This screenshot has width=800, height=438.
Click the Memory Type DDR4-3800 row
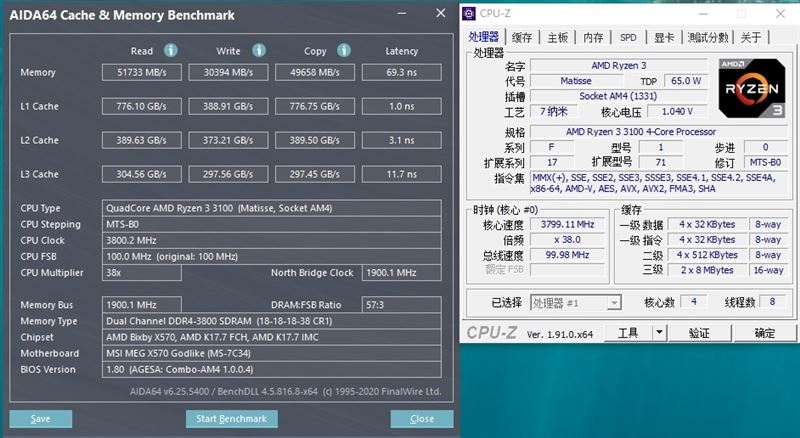(271, 321)
